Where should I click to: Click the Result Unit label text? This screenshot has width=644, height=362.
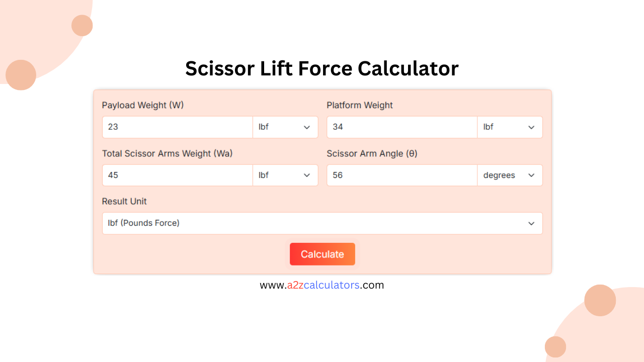(x=124, y=201)
